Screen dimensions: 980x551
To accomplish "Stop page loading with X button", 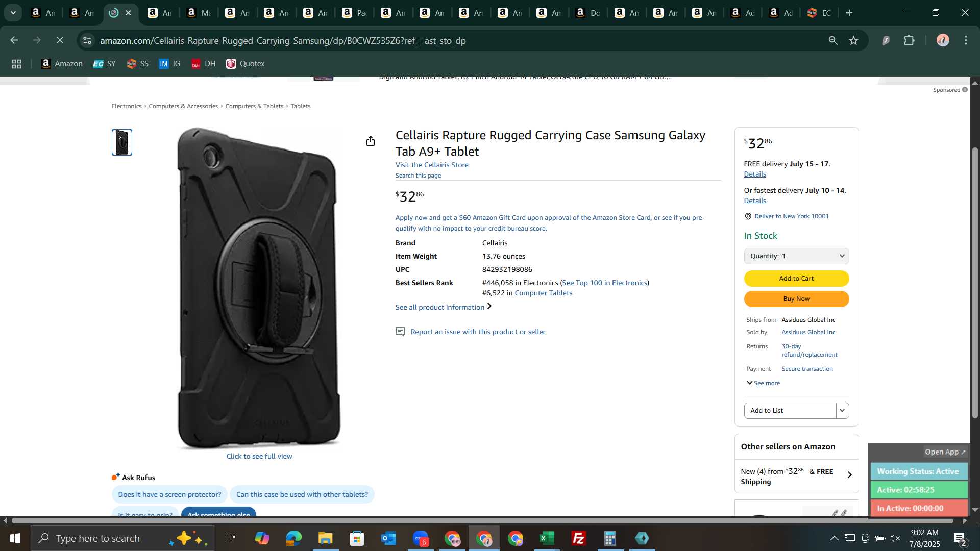I will [x=60, y=40].
